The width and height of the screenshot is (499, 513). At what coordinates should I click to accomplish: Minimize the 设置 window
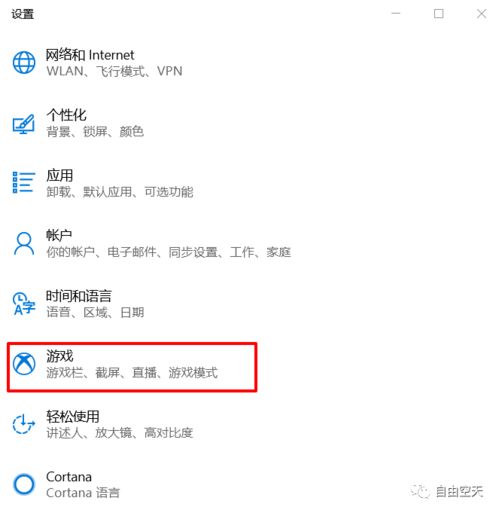tap(396, 14)
